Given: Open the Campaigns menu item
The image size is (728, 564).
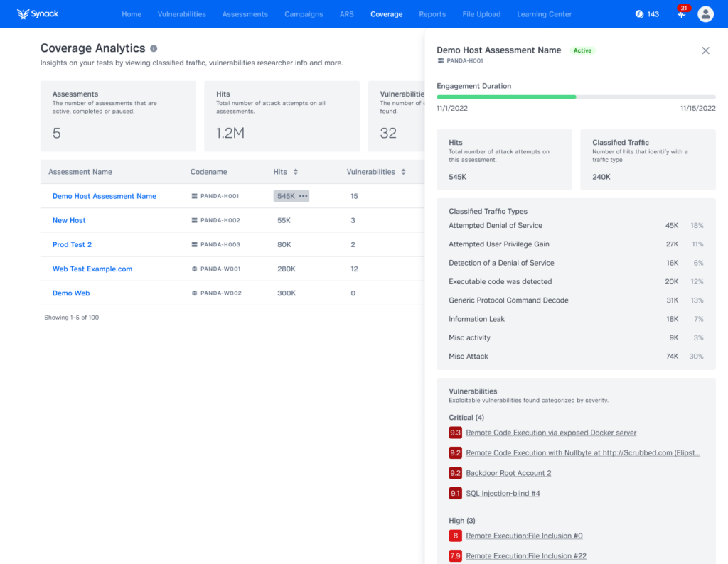Looking at the screenshot, I should pyautogui.click(x=304, y=14).
